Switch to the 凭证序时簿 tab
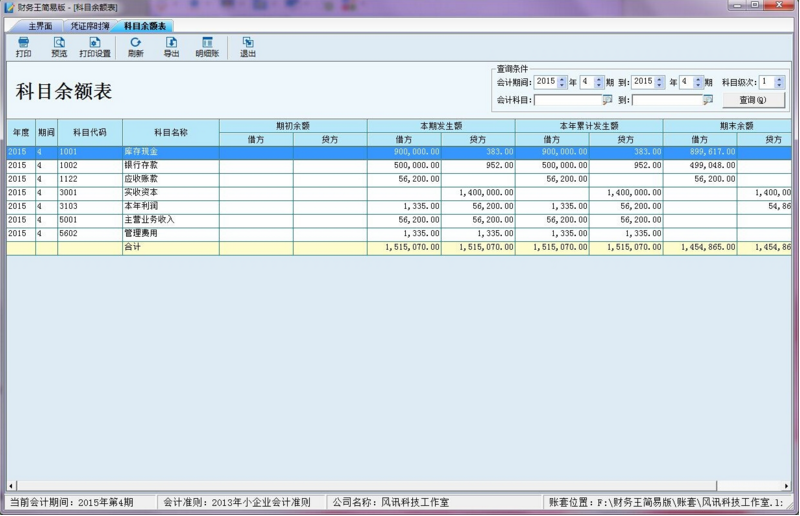The image size is (800, 516). (x=90, y=26)
